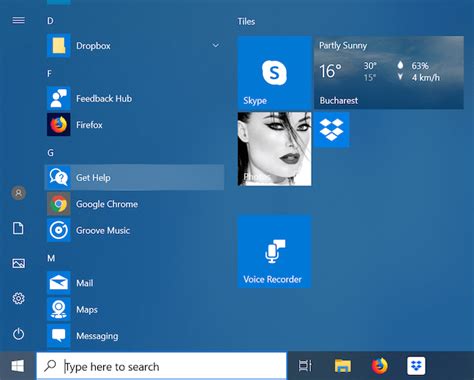
Task: Launch Firefox from the app list
Action: pyautogui.click(x=134, y=125)
